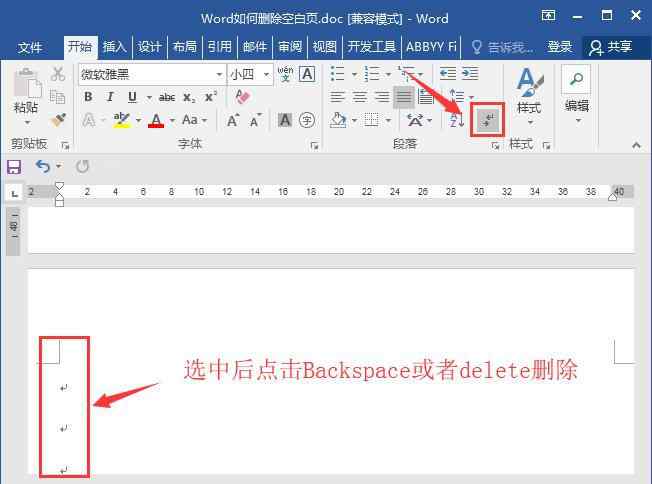This screenshot has height=484, width=652.
Task: Copy selection using the copy icon
Action: click(x=57, y=97)
